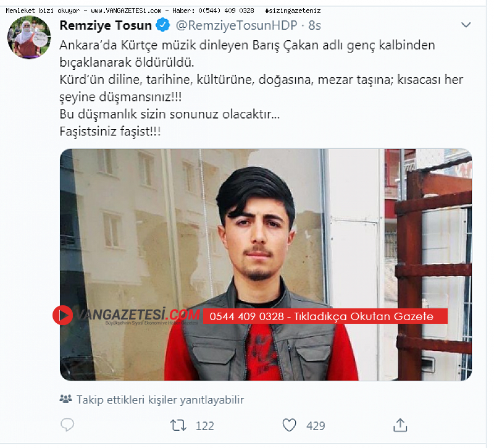Click the reply speech bubble icon
This screenshot has width=494, height=448.
tap(67, 425)
